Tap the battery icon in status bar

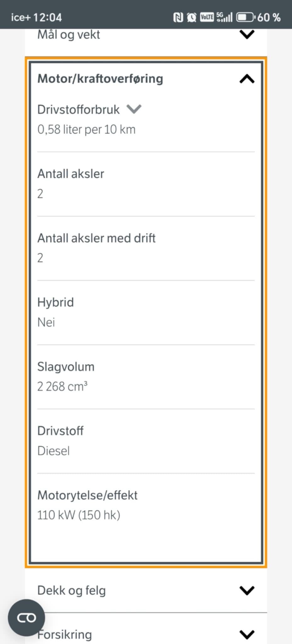click(x=245, y=17)
